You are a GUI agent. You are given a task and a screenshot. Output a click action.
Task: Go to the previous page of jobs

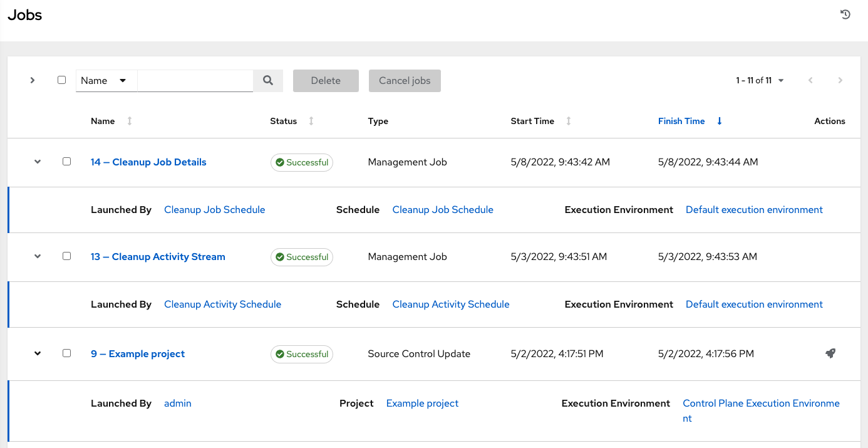click(x=810, y=80)
